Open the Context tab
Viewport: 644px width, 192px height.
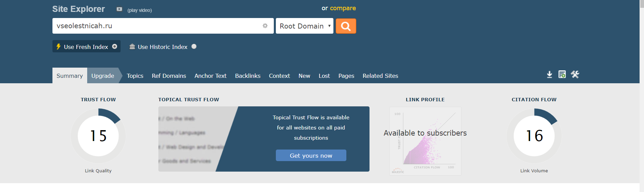tap(279, 76)
